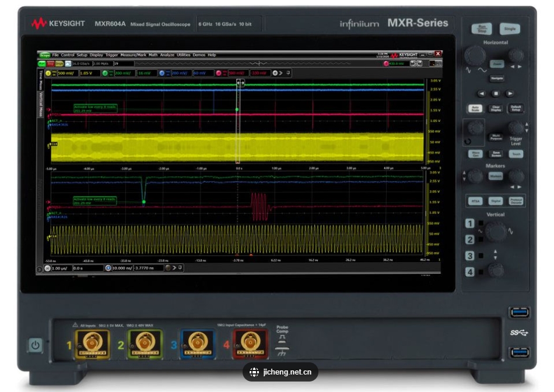Open the Display menu
Screen dimensions: 554x392
96,55
